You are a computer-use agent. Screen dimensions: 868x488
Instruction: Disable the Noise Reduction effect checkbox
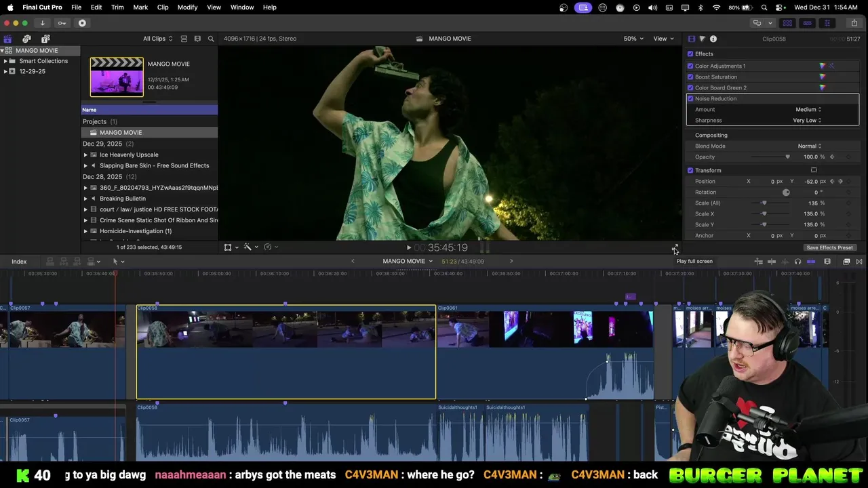690,99
